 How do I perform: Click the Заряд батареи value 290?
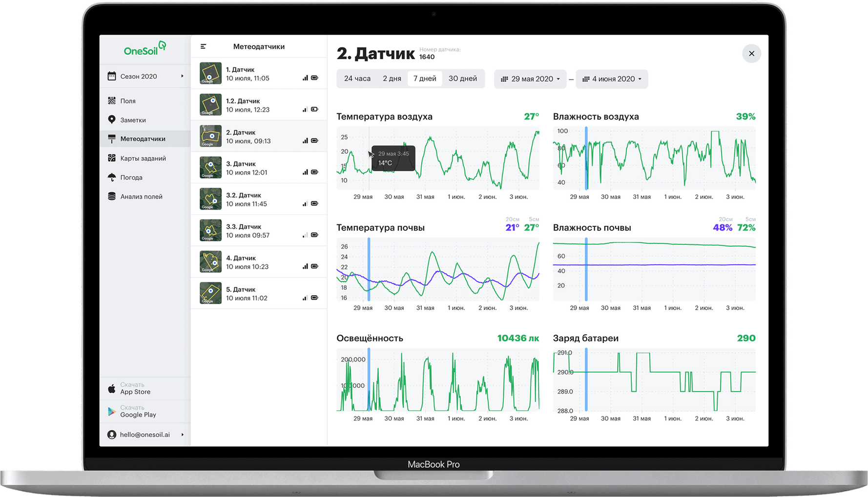(746, 338)
